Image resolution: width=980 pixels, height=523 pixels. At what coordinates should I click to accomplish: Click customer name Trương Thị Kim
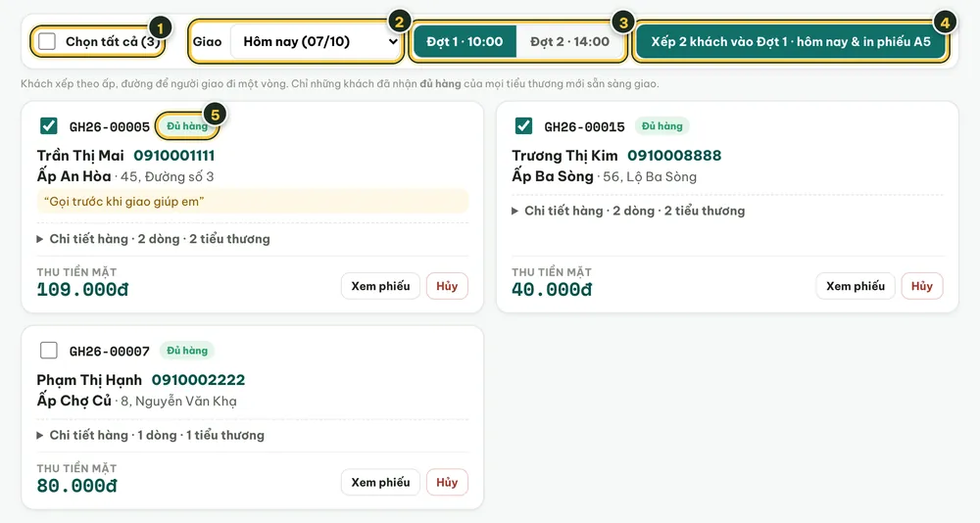click(x=564, y=156)
